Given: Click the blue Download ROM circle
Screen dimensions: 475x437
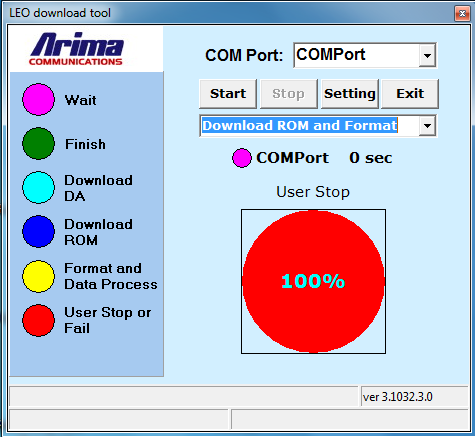Looking at the screenshot, I should (38, 231).
